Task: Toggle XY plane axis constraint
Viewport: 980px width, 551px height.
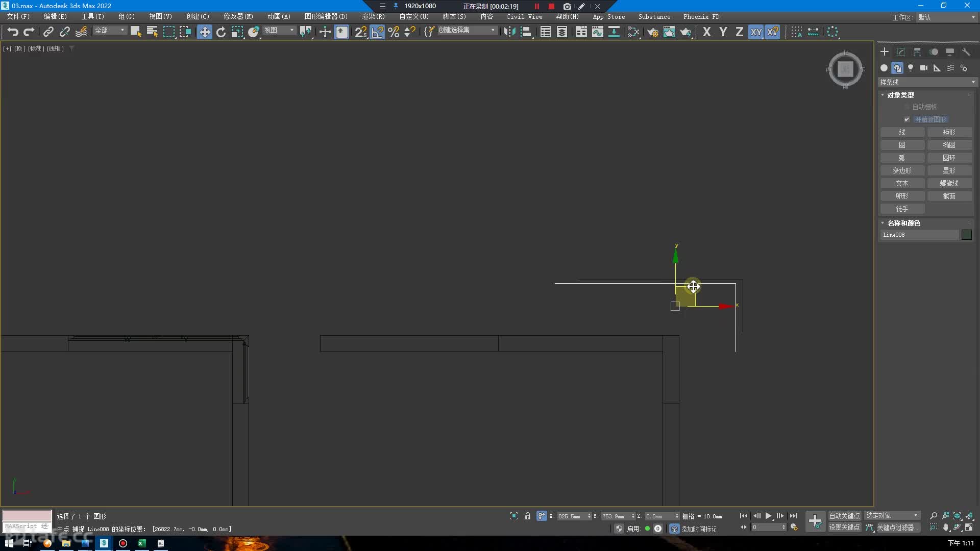Action: click(756, 32)
